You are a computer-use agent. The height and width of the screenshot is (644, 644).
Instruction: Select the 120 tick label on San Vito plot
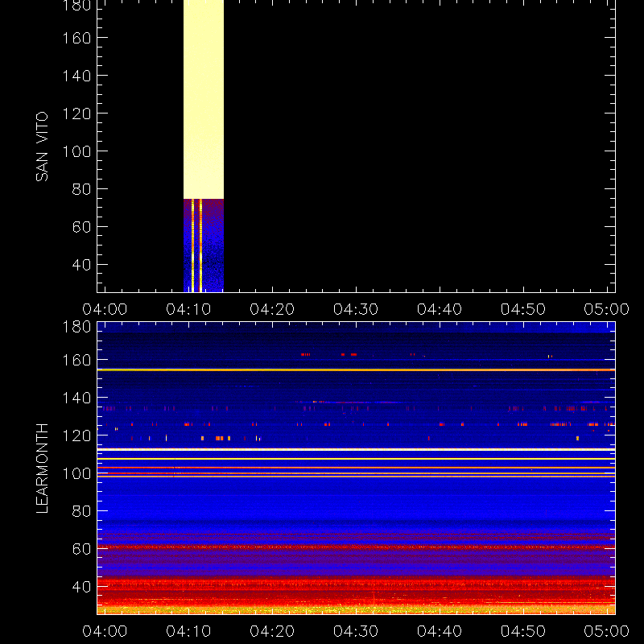click(76, 114)
